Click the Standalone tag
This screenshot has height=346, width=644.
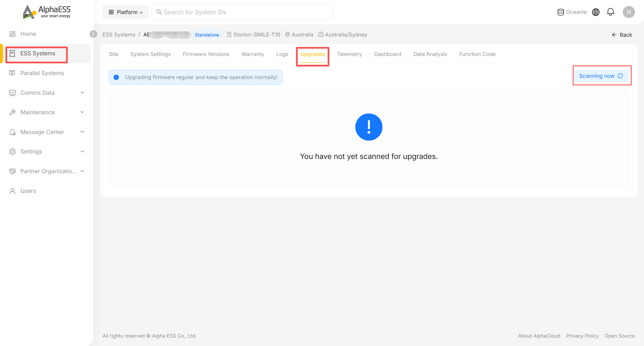(207, 35)
